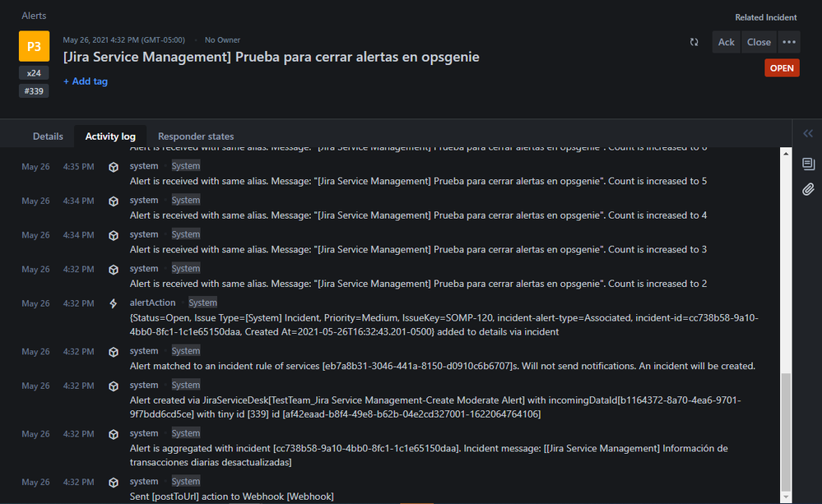This screenshot has height=504, width=822.
Task: Click the Alerts breadcrumb label
Action: 34,16
